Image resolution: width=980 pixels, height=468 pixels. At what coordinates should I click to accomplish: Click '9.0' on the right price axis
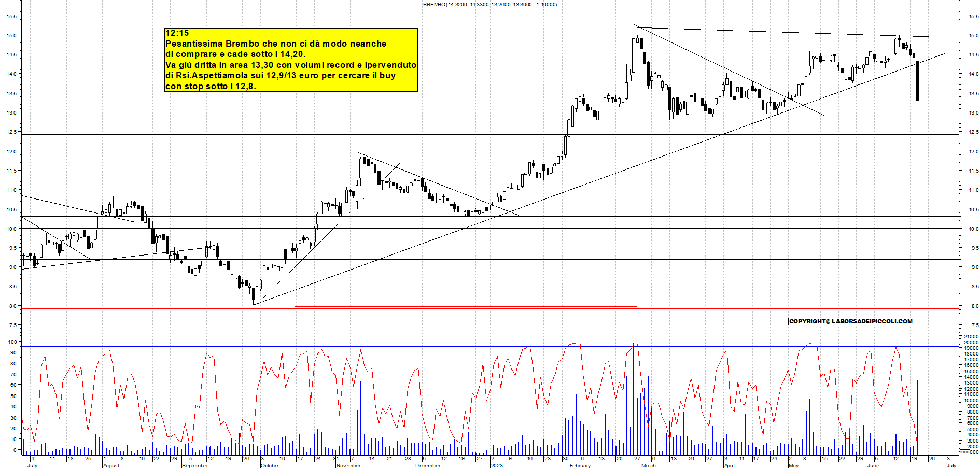coord(974,267)
